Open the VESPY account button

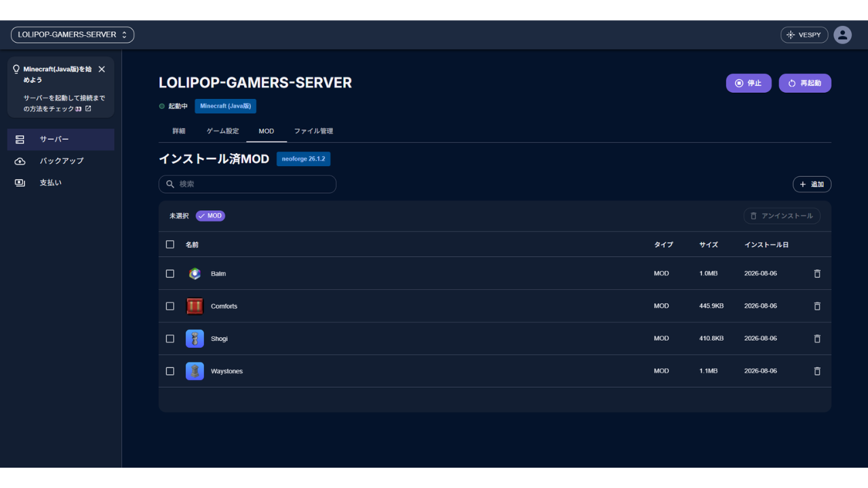[804, 35]
